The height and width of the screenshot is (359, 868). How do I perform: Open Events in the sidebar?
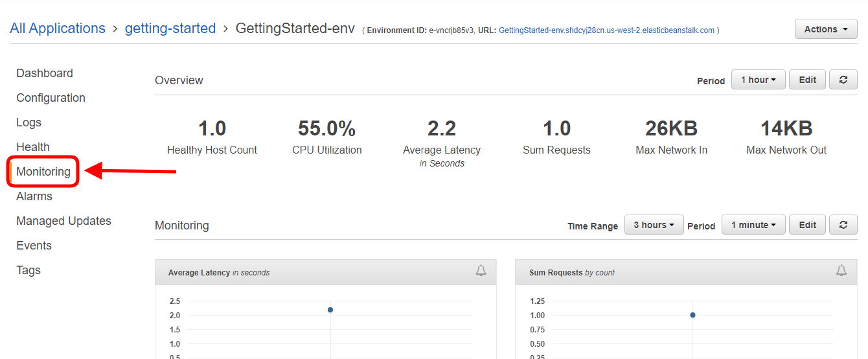[34, 246]
